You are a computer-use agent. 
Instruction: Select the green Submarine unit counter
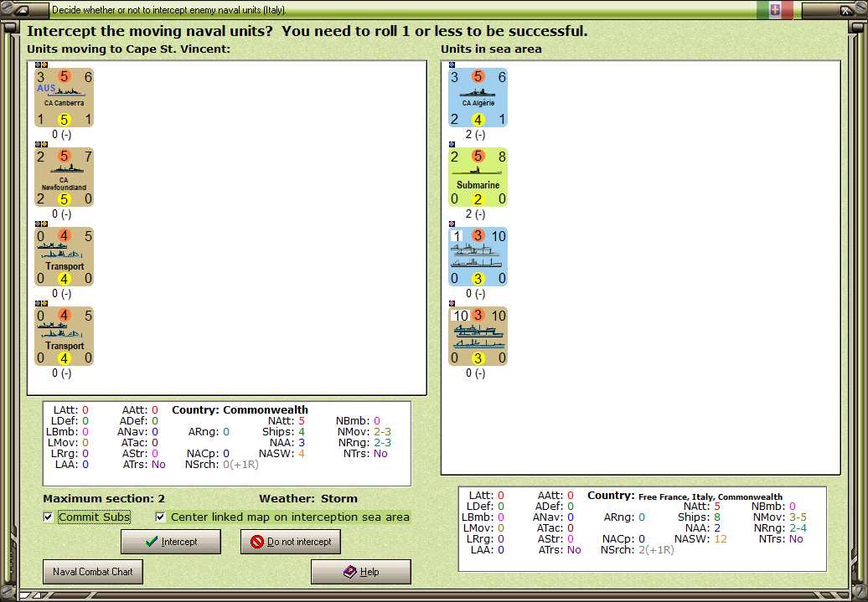click(478, 177)
